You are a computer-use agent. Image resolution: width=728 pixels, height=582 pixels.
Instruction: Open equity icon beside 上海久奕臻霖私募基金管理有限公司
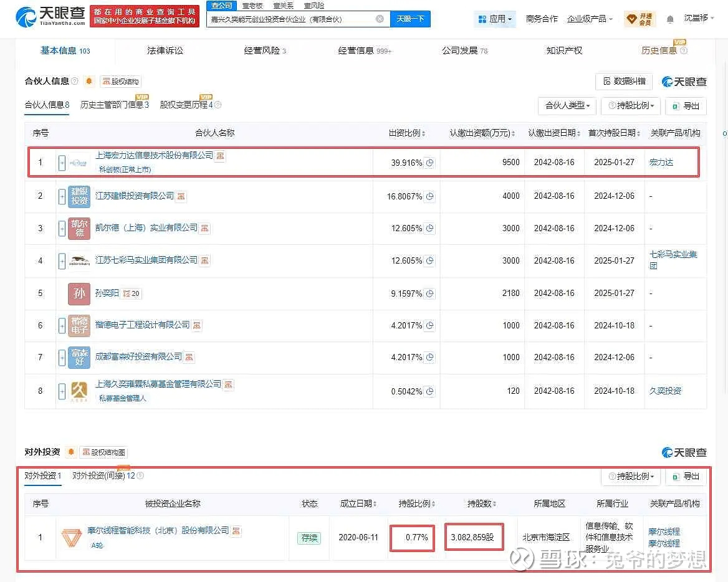(228, 384)
